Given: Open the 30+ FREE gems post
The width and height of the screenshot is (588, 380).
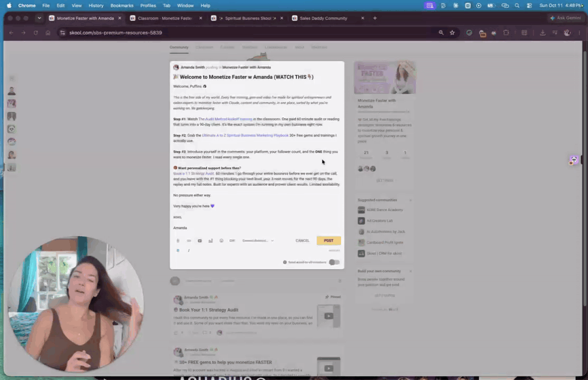Looking at the screenshot, I should 225,362.
